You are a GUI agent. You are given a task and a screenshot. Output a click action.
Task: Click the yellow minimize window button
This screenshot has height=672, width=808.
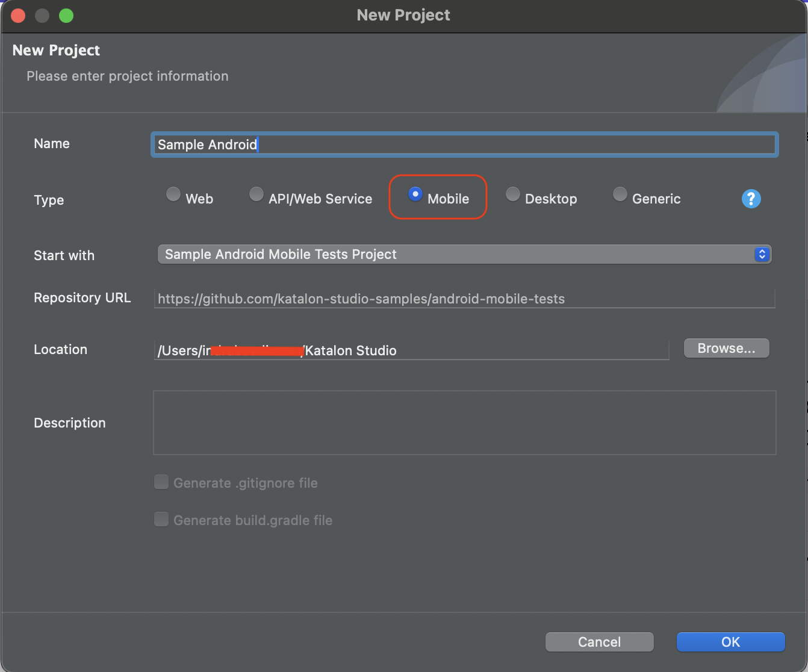(x=42, y=16)
